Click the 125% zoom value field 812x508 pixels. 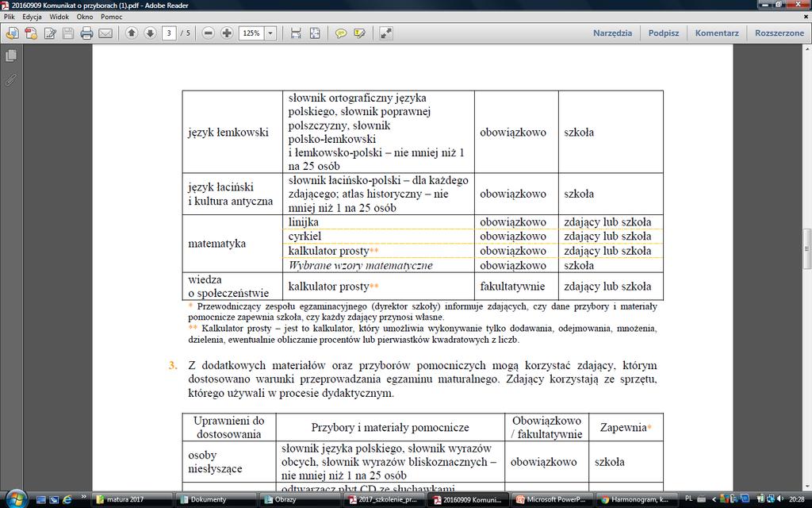click(251, 33)
